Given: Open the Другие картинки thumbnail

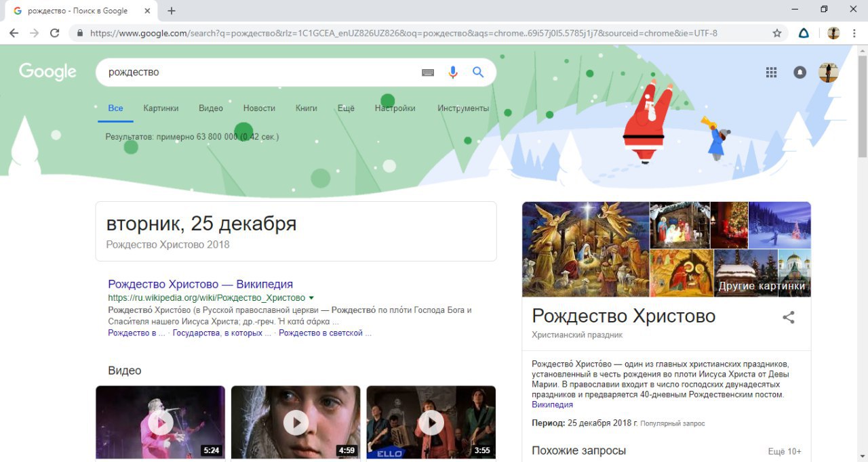Looking at the screenshot, I should tap(762, 273).
